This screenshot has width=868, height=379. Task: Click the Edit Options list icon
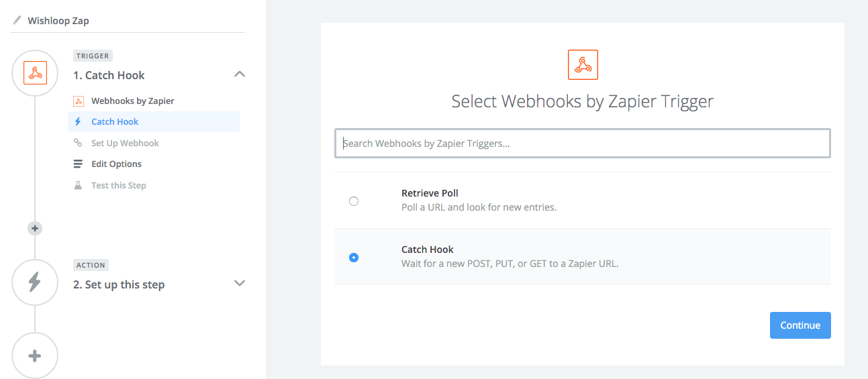click(78, 164)
